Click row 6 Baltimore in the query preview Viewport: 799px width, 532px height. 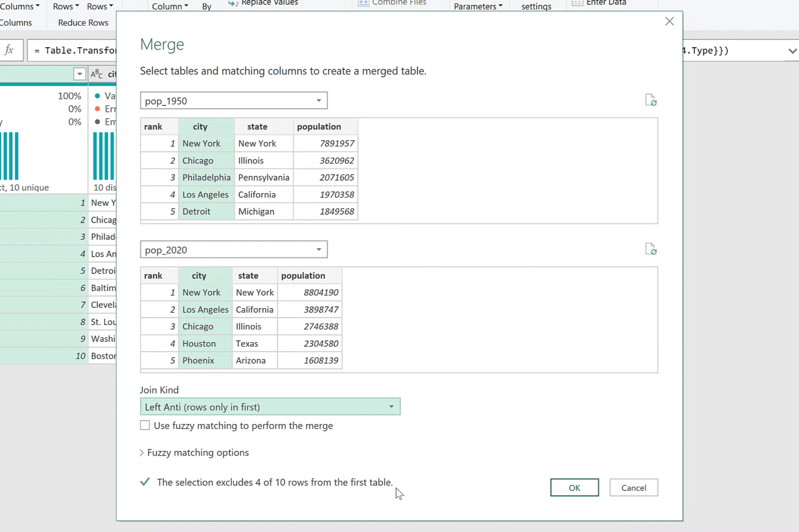58,288
